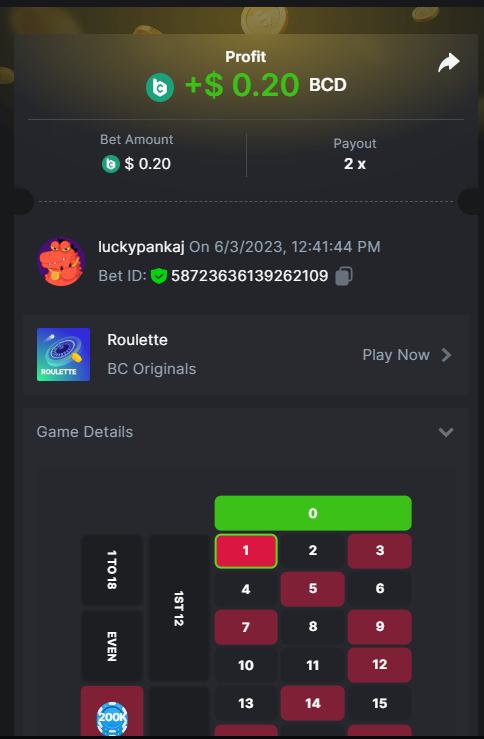
Task: Click the Roulette game thumbnail
Action: [64, 354]
